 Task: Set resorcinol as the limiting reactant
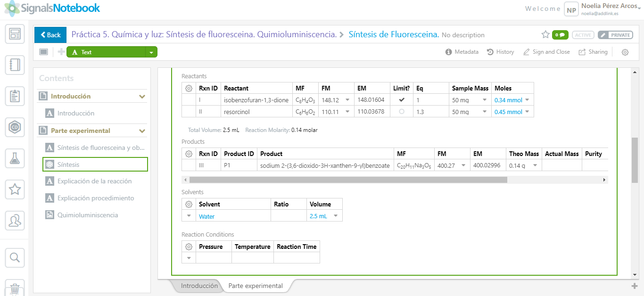402,112
